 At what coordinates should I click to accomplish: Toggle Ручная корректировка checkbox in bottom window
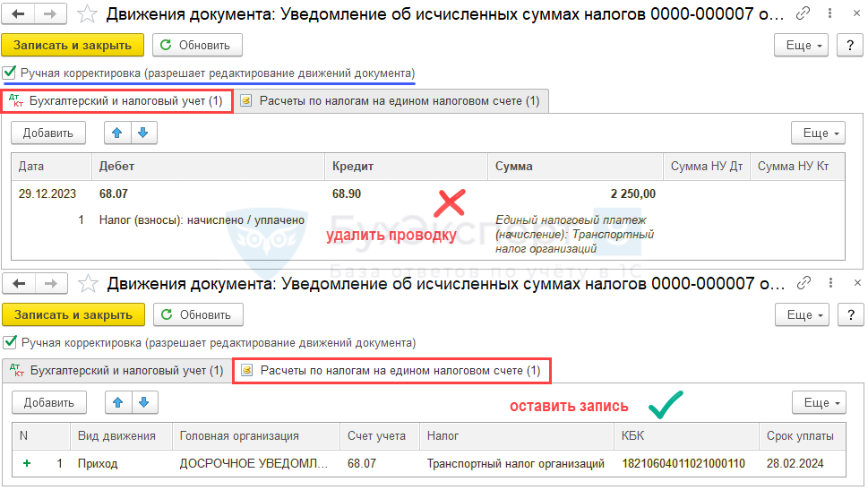[x=10, y=342]
